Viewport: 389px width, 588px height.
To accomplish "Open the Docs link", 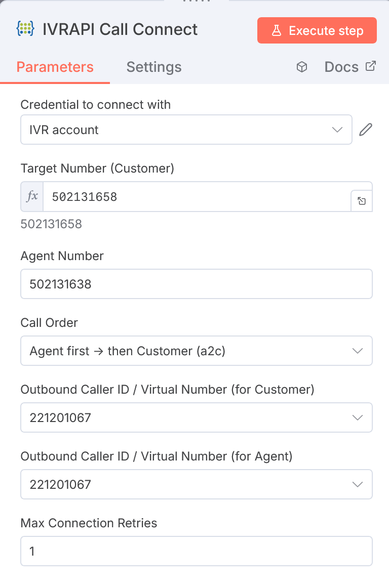I will pyautogui.click(x=341, y=66).
